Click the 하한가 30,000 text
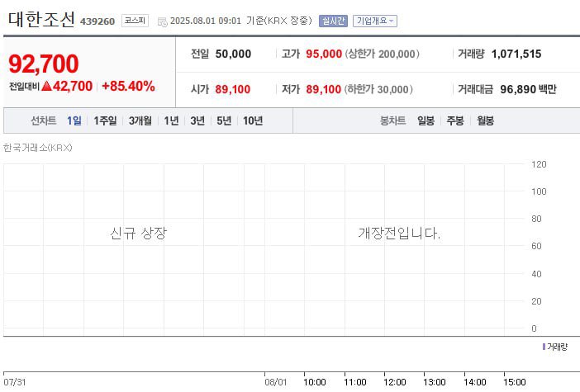Viewport: 580px width, 392px height. click(x=378, y=89)
